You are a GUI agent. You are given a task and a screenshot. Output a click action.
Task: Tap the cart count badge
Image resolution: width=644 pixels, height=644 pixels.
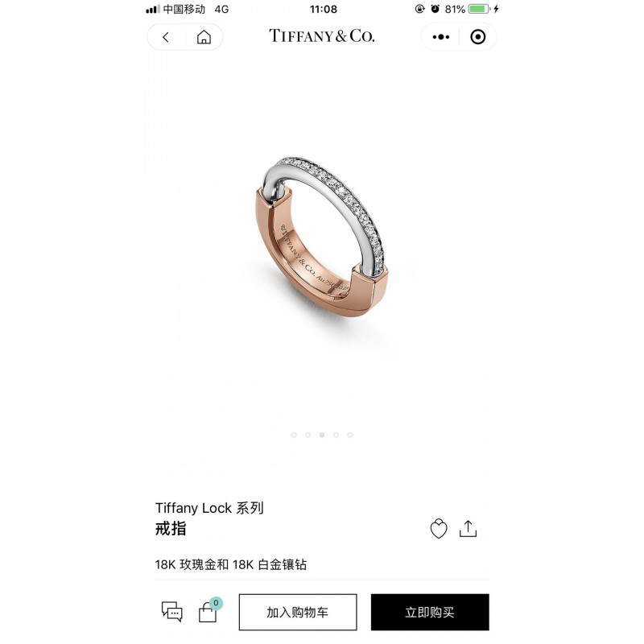click(216, 603)
